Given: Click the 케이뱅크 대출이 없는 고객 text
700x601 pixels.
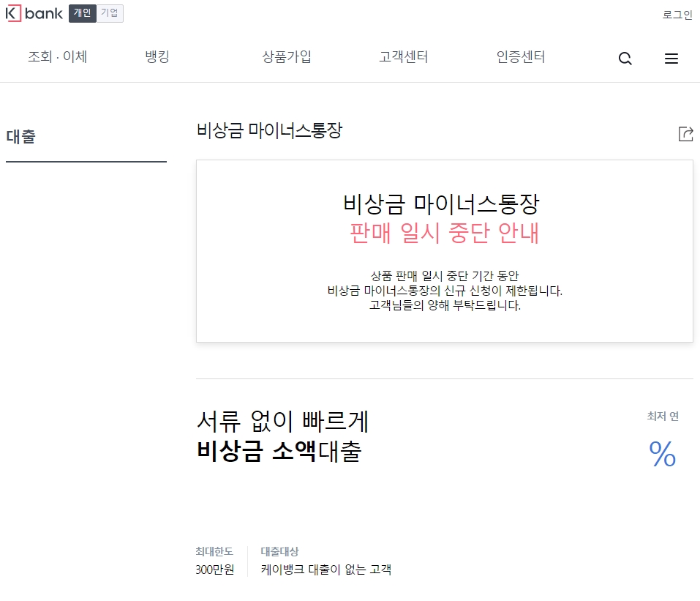Looking at the screenshot, I should 326,570.
